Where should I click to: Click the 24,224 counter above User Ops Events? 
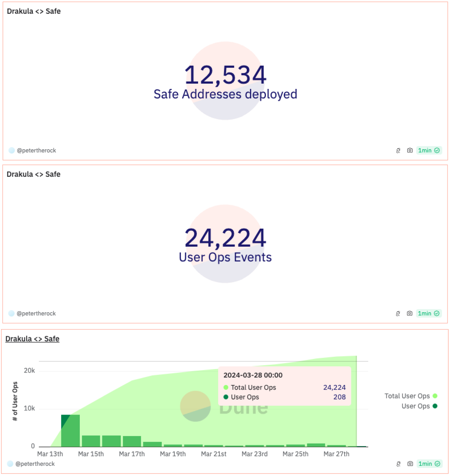click(x=225, y=238)
